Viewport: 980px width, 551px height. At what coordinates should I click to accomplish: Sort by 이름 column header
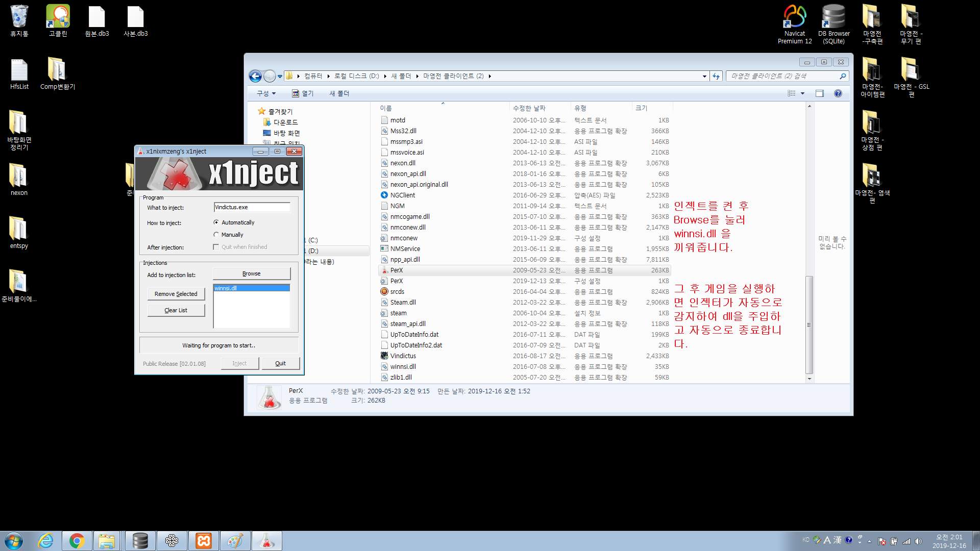pos(443,108)
